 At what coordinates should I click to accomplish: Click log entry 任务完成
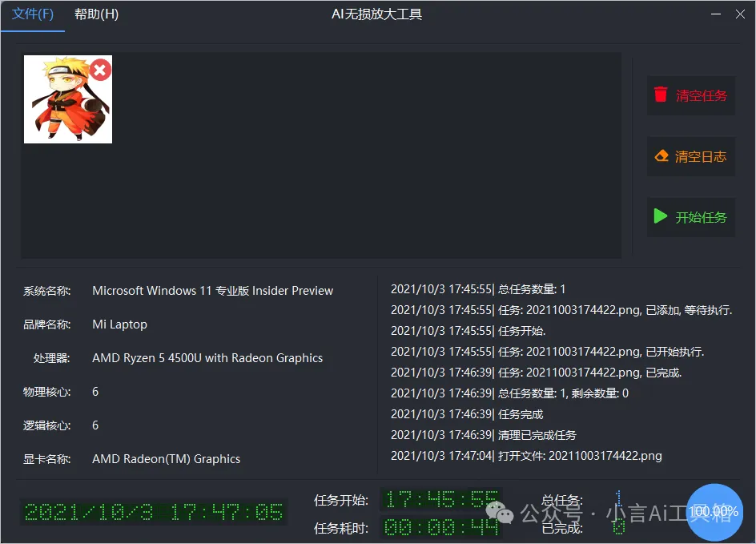(x=467, y=414)
